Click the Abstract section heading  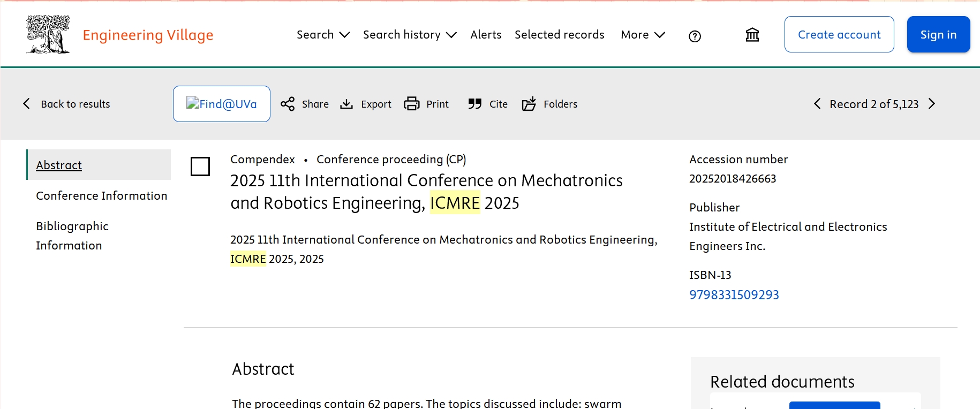pos(263,369)
